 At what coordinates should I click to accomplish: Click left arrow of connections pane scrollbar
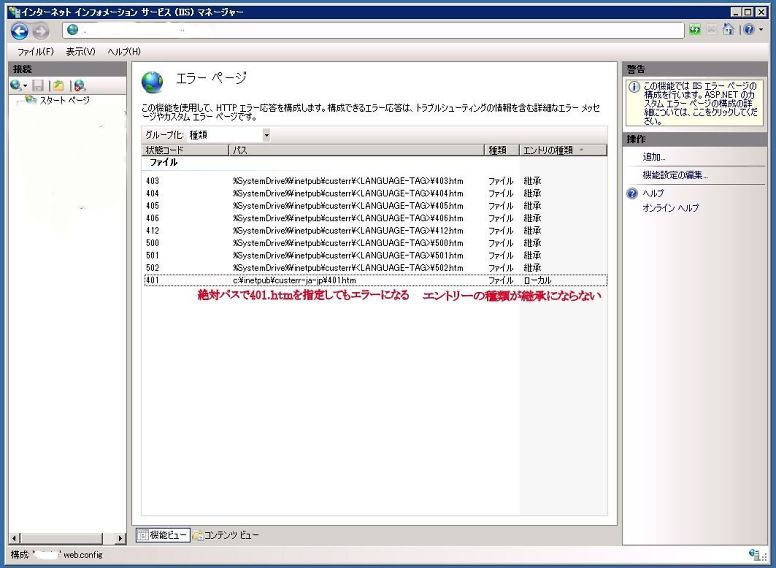(14, 538)
